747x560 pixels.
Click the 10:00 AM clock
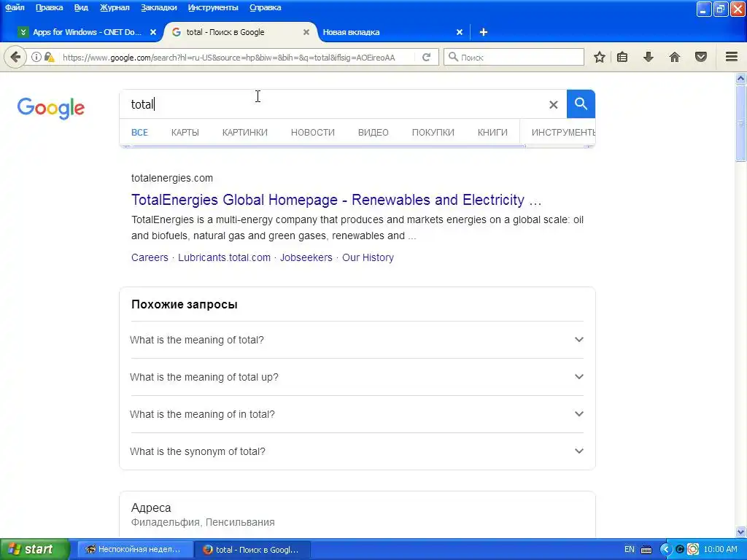coord(720,550)
